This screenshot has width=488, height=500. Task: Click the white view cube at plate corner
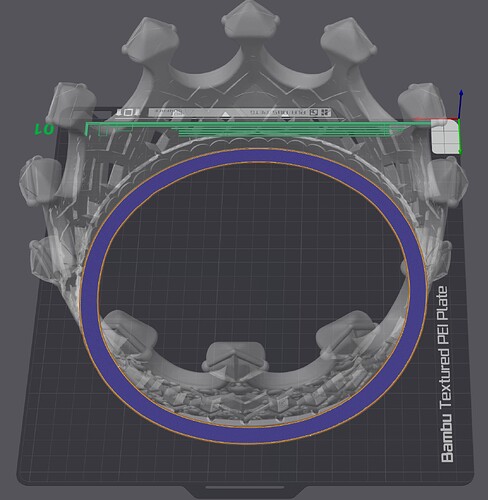(x=445, y=137)
